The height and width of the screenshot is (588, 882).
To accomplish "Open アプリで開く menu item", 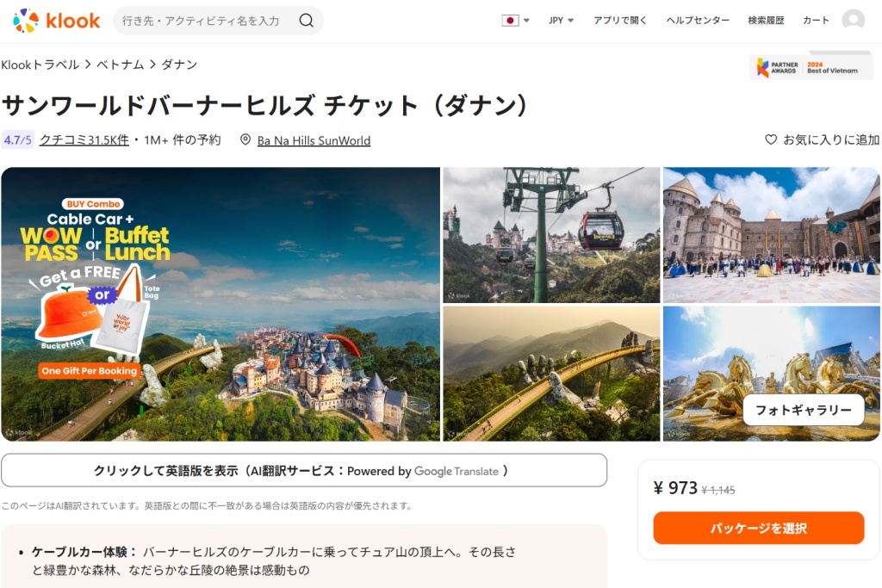I will 620,21.
